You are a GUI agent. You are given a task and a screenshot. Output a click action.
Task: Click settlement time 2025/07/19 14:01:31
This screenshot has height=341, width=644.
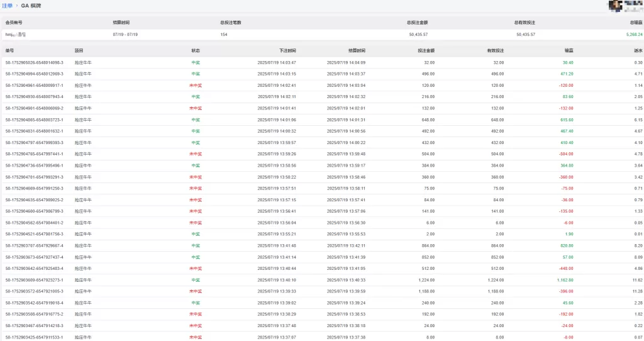coord(347,120)
